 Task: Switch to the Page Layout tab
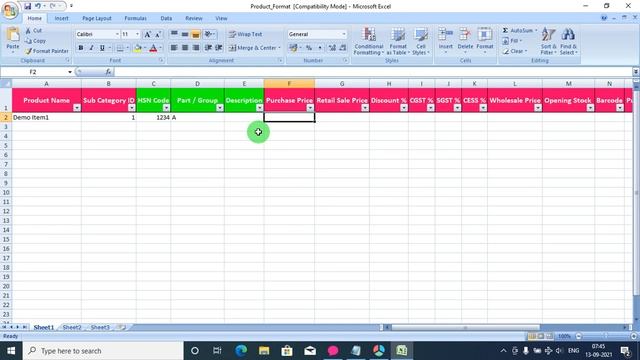point(97,18)
